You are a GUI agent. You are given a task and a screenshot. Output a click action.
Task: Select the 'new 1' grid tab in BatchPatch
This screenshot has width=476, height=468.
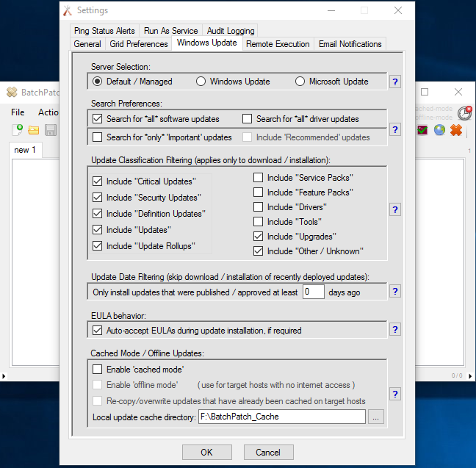[25, 150]
